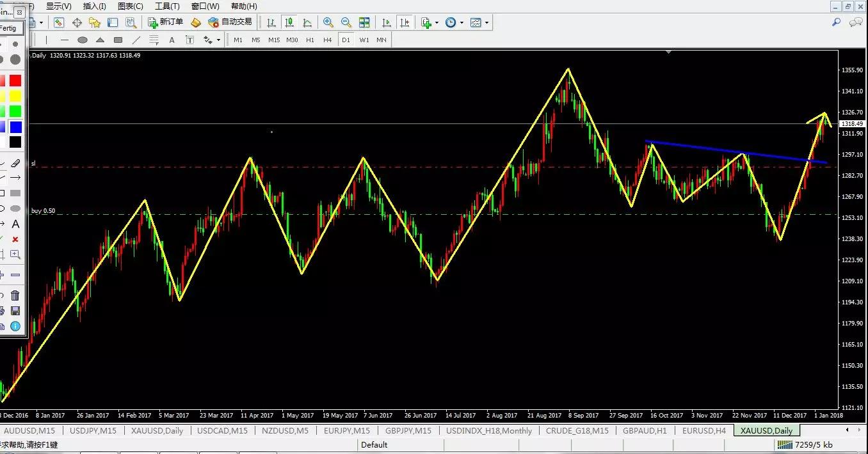Screen dimensions: 868x454
Task: Switch to H4 timeframe
Action: click(328, 40)
